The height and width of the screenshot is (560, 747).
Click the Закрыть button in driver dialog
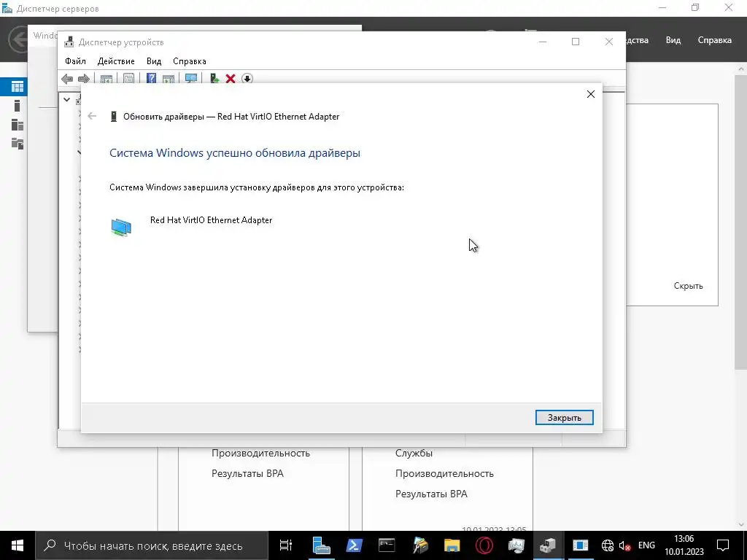click(564, 418)
